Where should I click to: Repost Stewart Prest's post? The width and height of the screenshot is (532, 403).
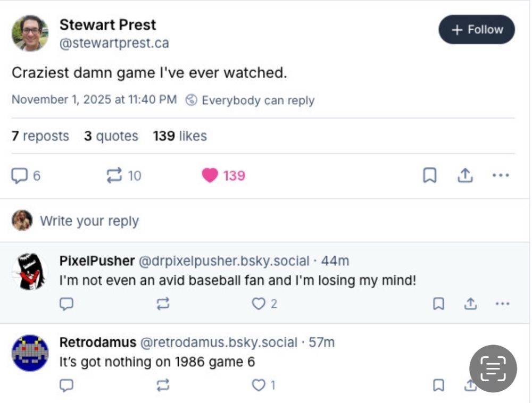(114, 175)
